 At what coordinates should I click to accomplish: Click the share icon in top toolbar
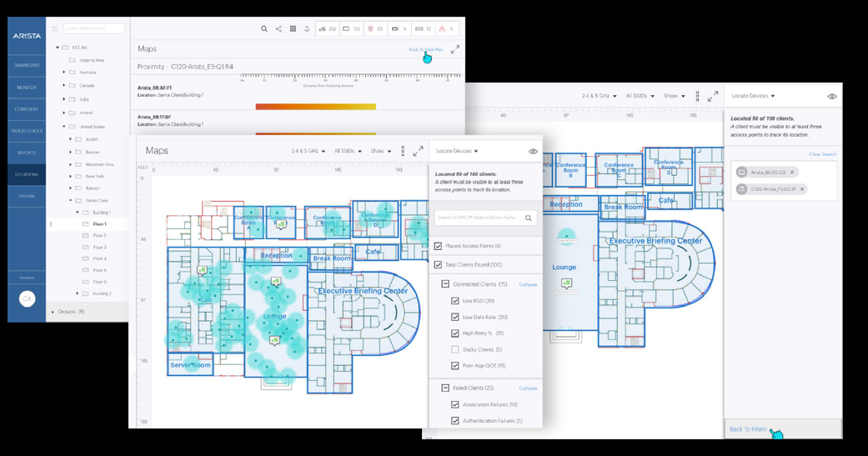pos(278,29)
